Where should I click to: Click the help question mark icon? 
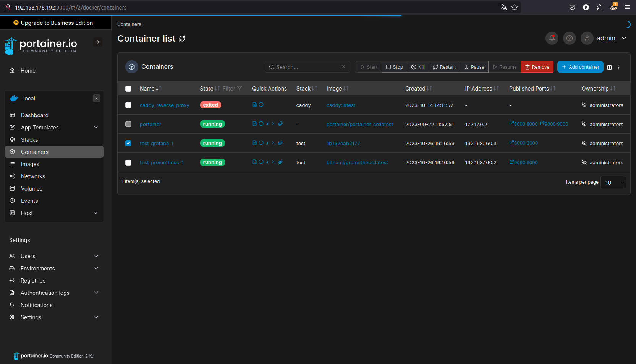[569, 38]
